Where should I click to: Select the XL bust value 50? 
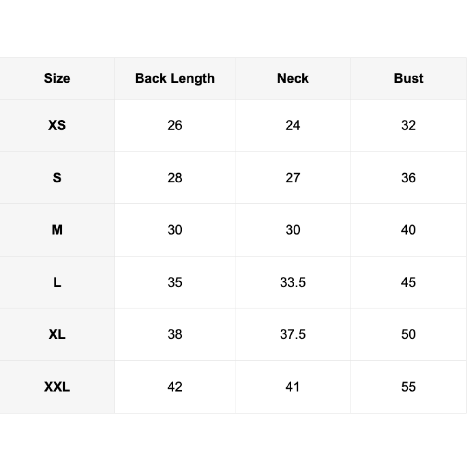tap(408, 334)
